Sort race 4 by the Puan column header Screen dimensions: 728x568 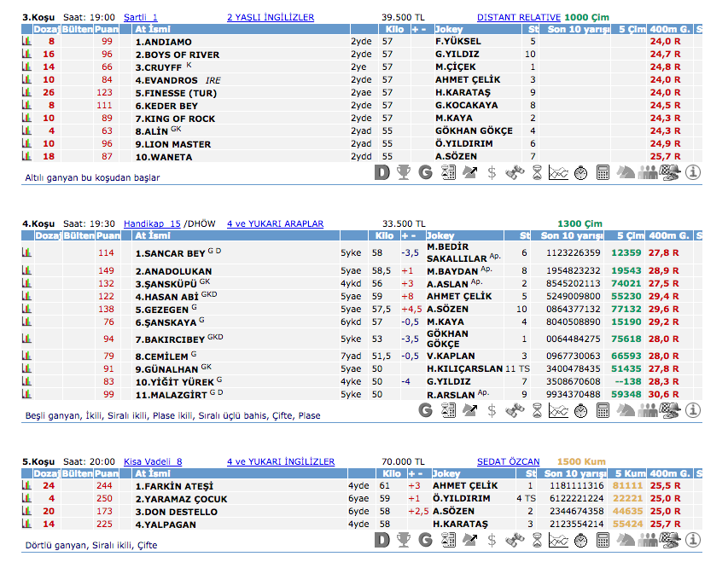pos(107,235)
